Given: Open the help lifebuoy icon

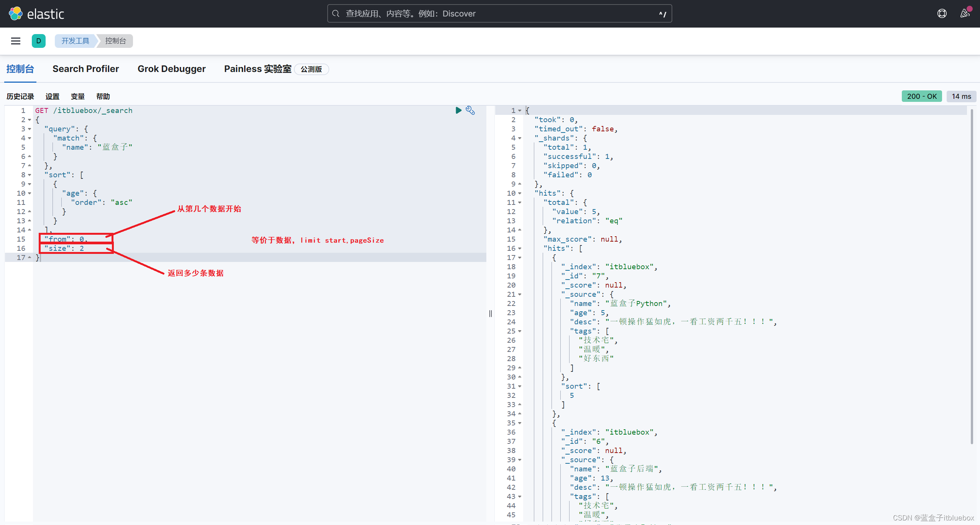Looking at the screenshot, I should 942,14.
